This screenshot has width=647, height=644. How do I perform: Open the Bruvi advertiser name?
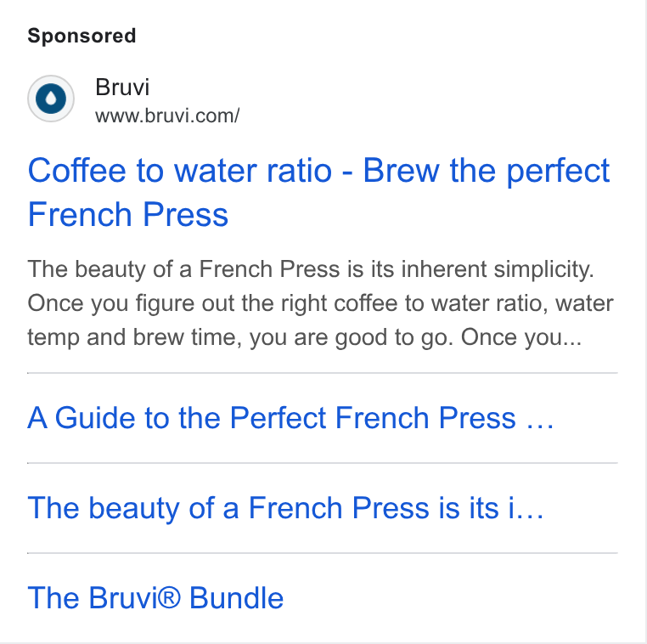(x=122, y=88)
